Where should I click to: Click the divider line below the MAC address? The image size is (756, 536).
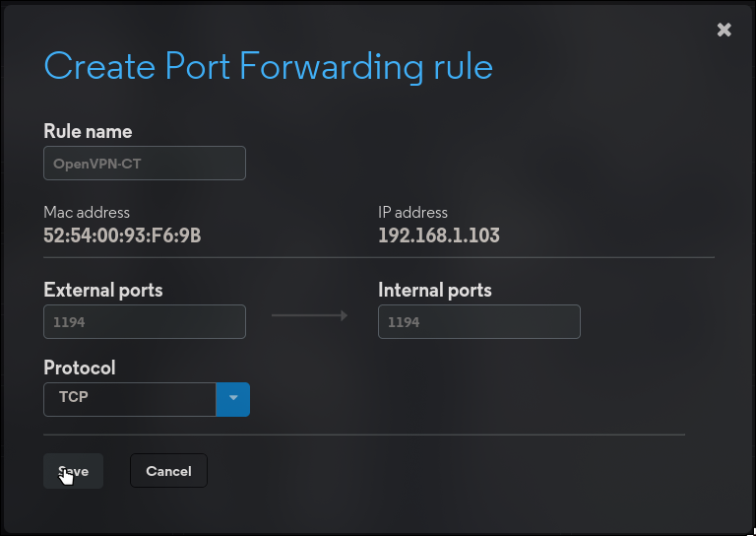tap(379, 257)
